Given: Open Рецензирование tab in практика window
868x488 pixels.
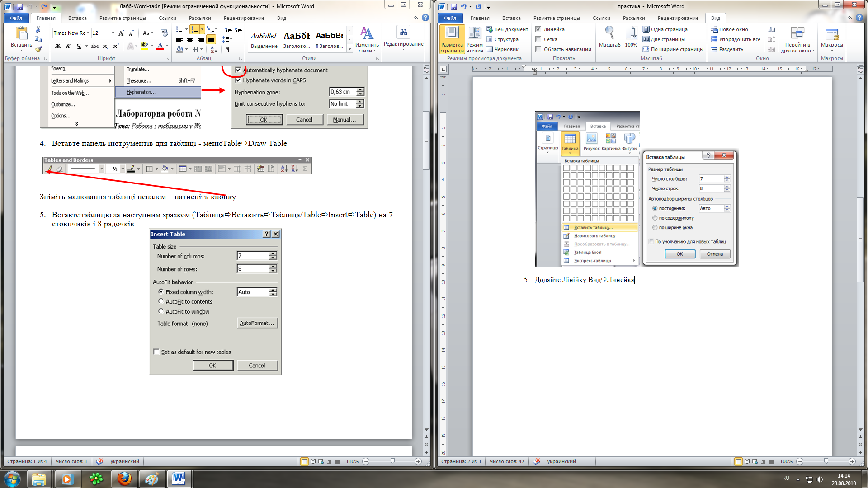Looking at the screenshot, I should click(678, 18).
